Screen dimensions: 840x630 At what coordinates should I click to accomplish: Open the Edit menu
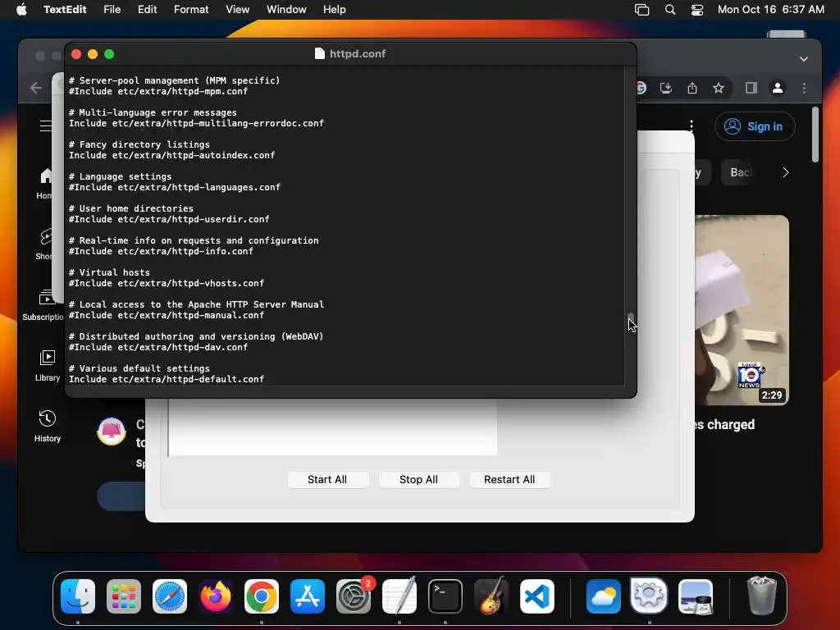click(x=148, y=9)
